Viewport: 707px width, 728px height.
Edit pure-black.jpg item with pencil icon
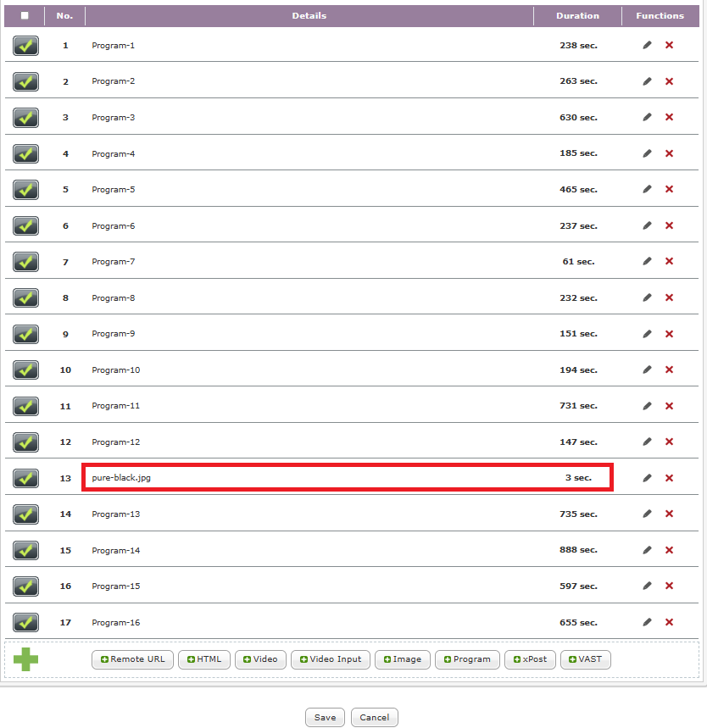pos(647,478)
